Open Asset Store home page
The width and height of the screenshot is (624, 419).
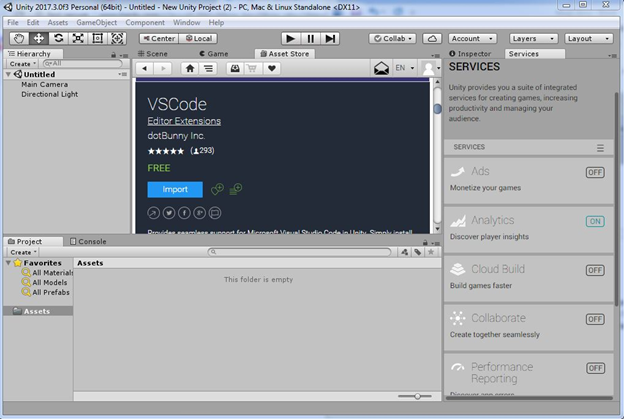point(190,68)
